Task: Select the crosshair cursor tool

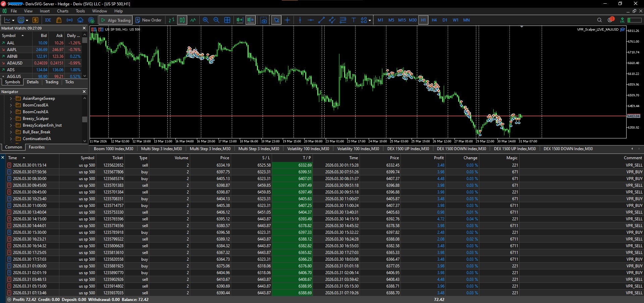Action: 287,20
